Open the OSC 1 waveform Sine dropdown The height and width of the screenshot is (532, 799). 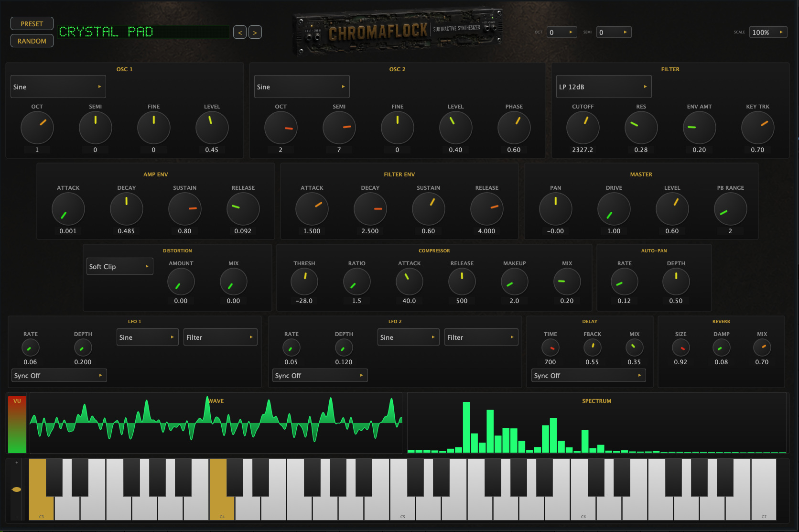click(58, 87)
